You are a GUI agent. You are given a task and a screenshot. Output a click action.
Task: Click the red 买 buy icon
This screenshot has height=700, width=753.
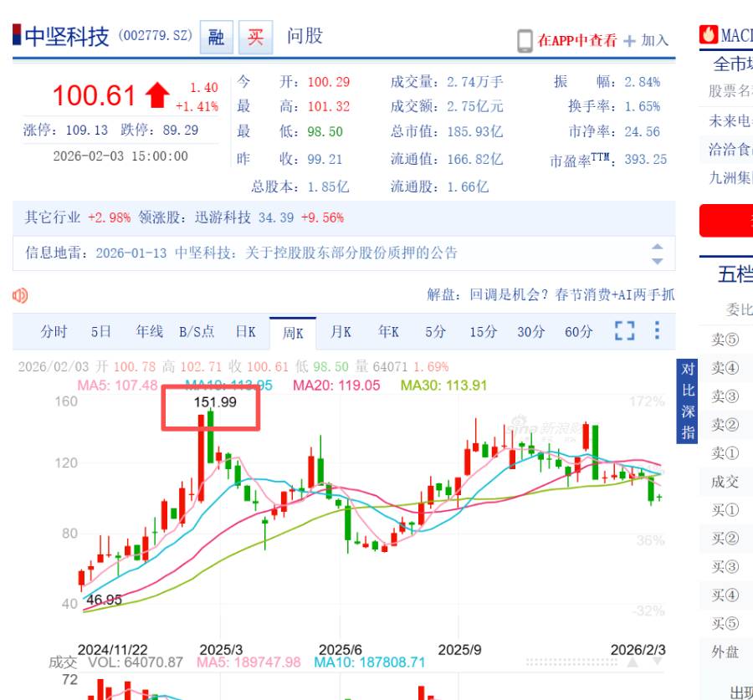click(x=254, y=38)
